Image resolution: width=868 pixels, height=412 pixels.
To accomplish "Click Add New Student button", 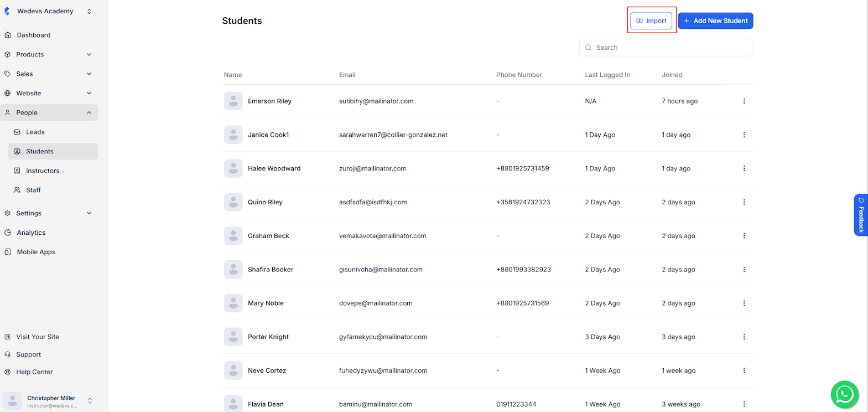I will pyautogui.click(x=715, y=20).
